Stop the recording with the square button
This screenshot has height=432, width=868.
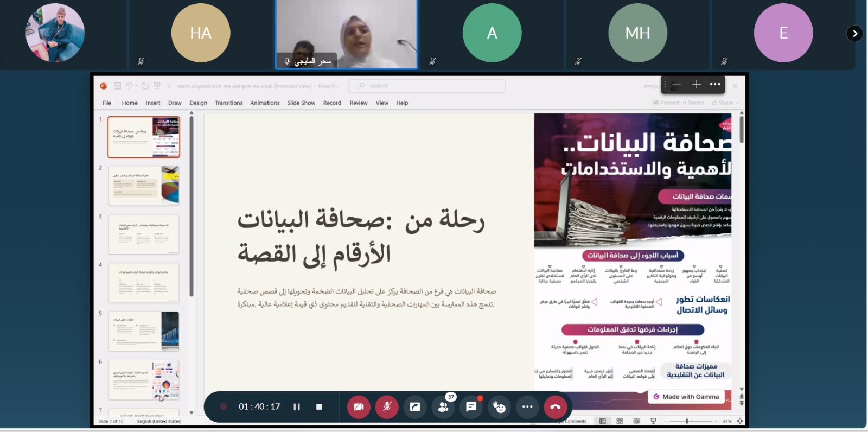point(319,407)
